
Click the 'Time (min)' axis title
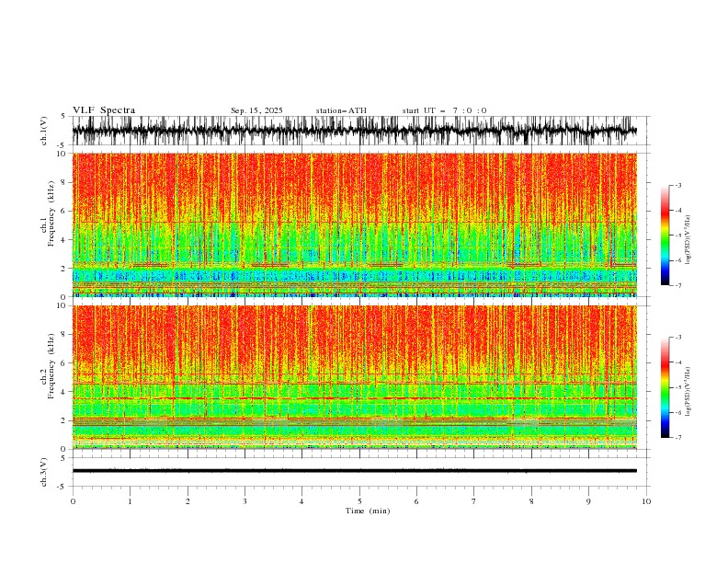click(368, 511)
